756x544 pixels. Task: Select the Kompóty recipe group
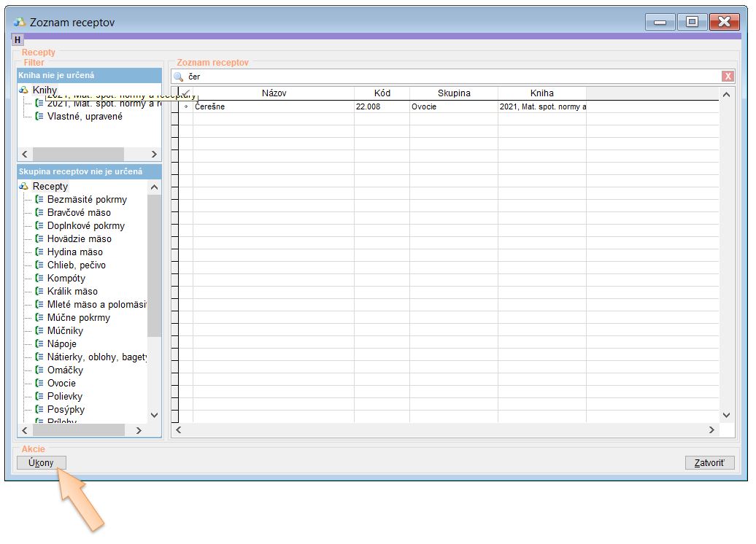pos(66,279)
